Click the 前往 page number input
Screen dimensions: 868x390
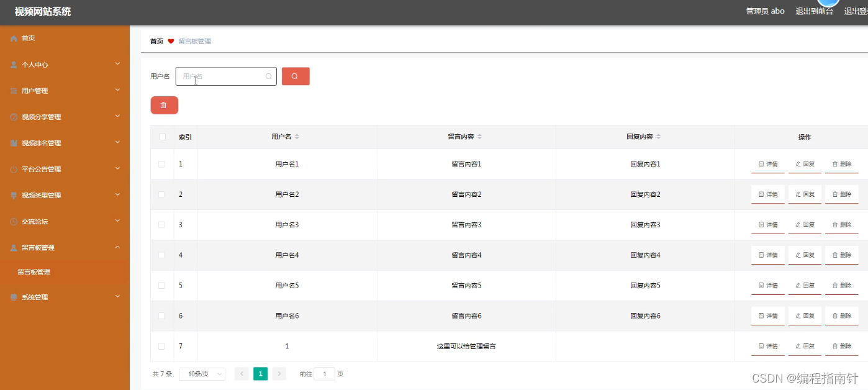pos(324,374)
